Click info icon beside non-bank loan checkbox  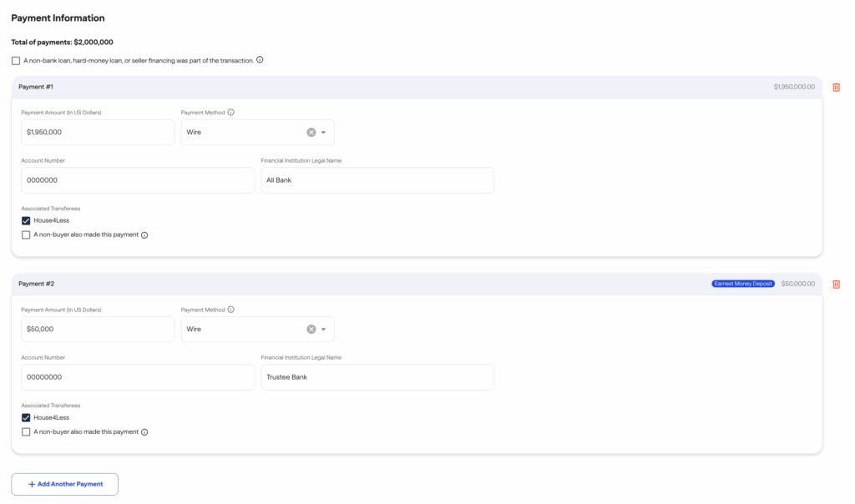coord(260,60)
